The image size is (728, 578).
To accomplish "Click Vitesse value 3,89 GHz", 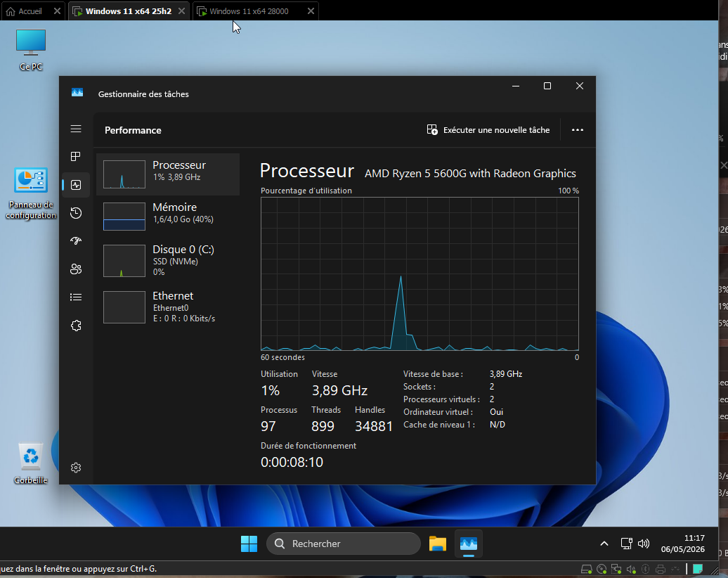I will coord(339,390).
